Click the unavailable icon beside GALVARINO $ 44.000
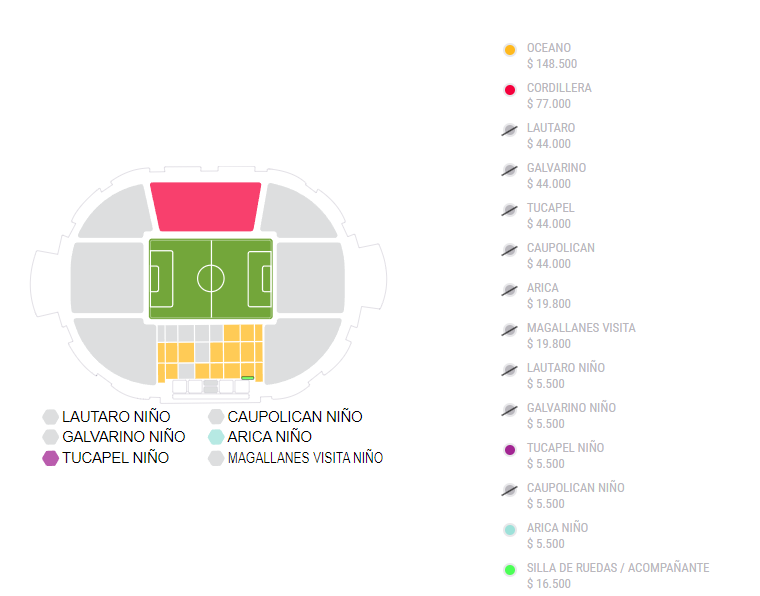The image size is (760, 596). (x=510, y=170)
